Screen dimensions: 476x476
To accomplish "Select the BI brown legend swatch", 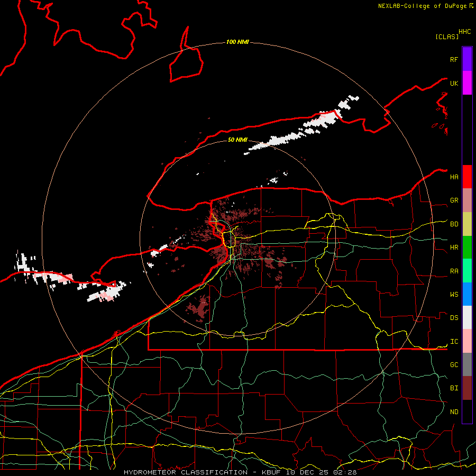I will (x=467, y=388).
